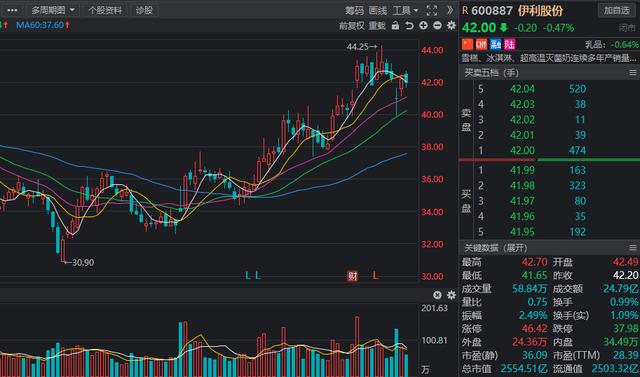The width and height of the screenshot is (640, 377).
Task: Open the 多周期图 dropdown
Action: (x=53, y=10)
